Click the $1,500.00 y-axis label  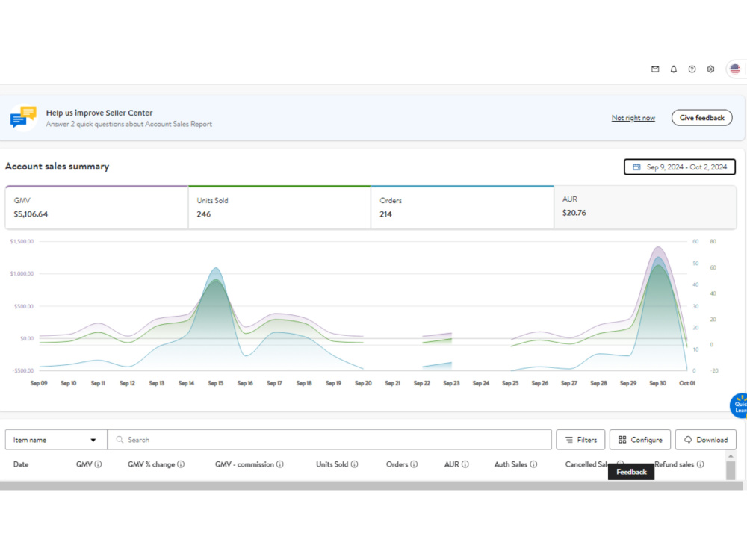point(22,241)
